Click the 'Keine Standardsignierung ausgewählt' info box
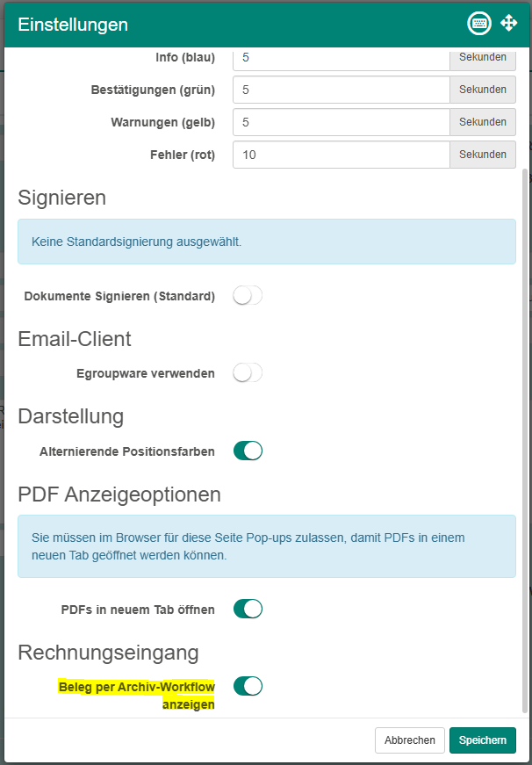Viewport: 532px width, 765px height. point(267,242)
